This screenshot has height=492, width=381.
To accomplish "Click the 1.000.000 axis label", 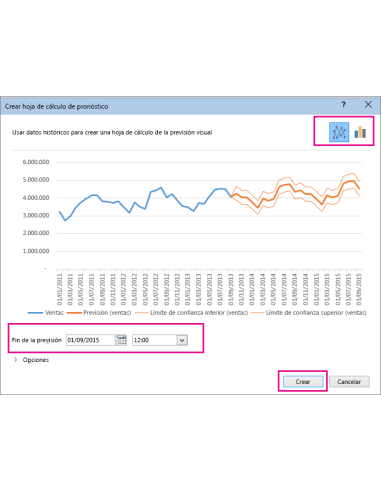I will coord(36,251).
